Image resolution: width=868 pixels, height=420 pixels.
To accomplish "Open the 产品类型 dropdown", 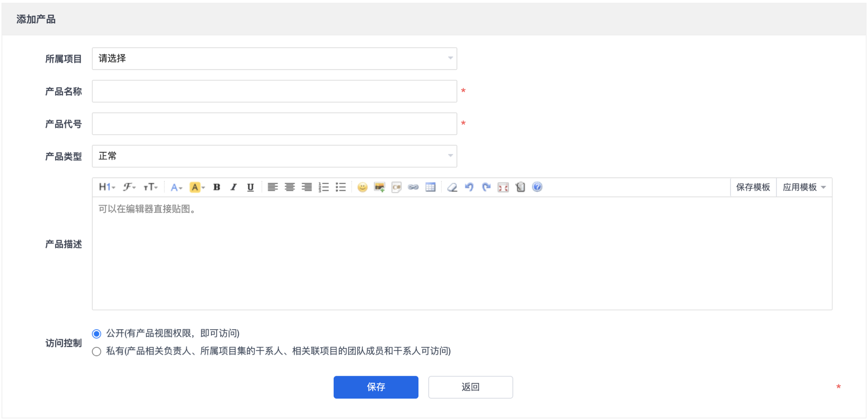I will pos(274,156).
